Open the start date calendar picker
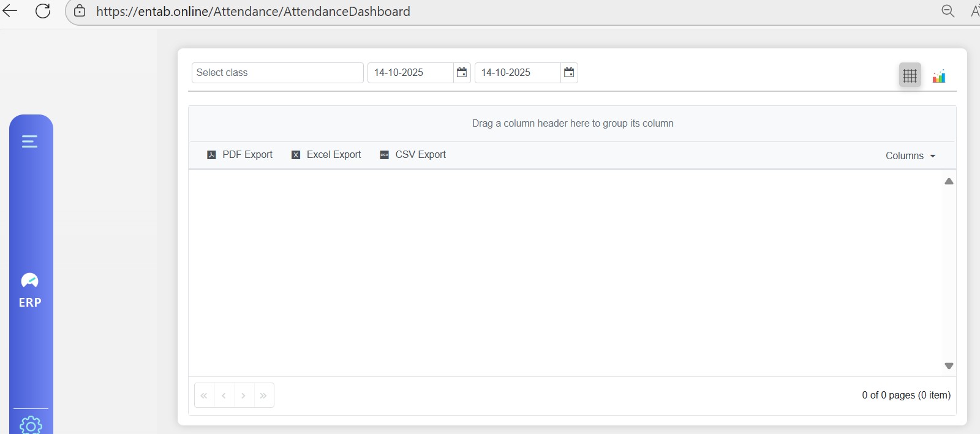The image size is (980, 434). click(x=462, y=73)
